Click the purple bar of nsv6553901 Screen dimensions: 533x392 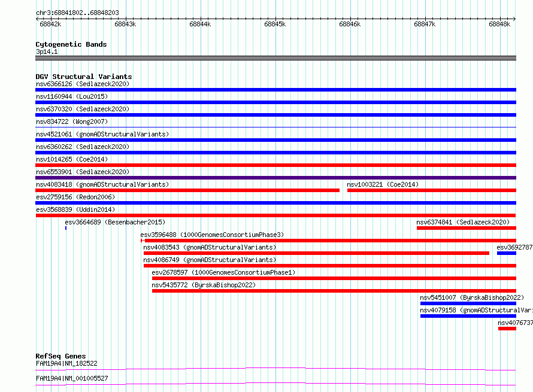click(275, 178)
